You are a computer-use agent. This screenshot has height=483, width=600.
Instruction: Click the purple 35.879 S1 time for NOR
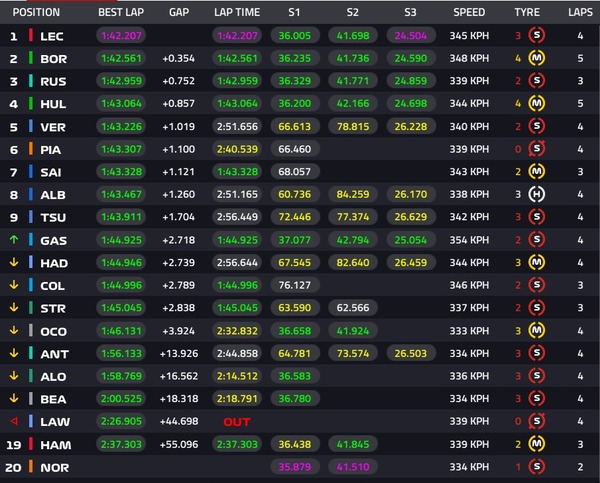pos(294,467)
